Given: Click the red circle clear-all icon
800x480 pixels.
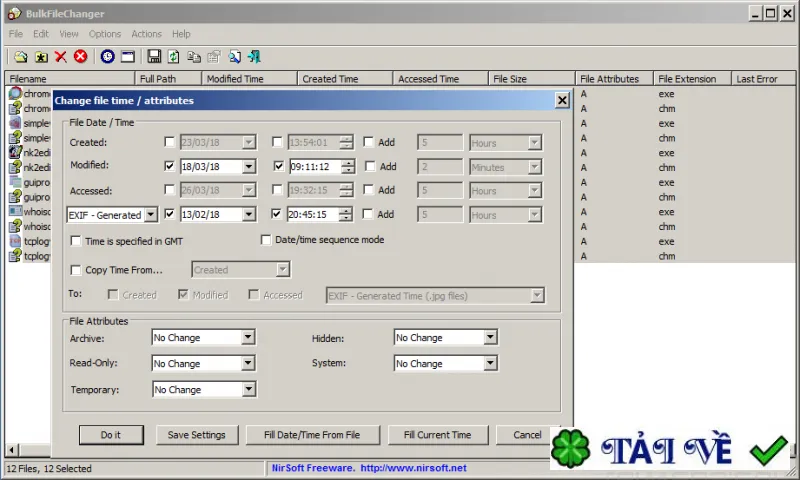Looking at the screenshot, I should tap(80, 57).
